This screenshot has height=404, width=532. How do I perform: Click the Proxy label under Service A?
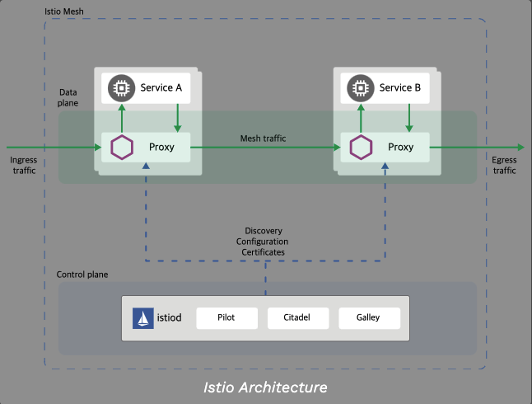coord(162,147)
